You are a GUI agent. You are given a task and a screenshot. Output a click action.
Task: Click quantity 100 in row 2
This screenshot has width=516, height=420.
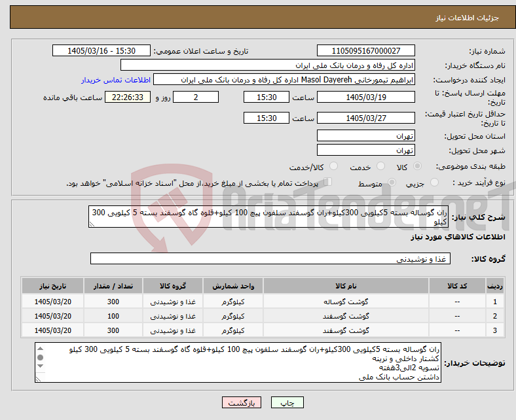pyautogui.click(x=113, y=316)
